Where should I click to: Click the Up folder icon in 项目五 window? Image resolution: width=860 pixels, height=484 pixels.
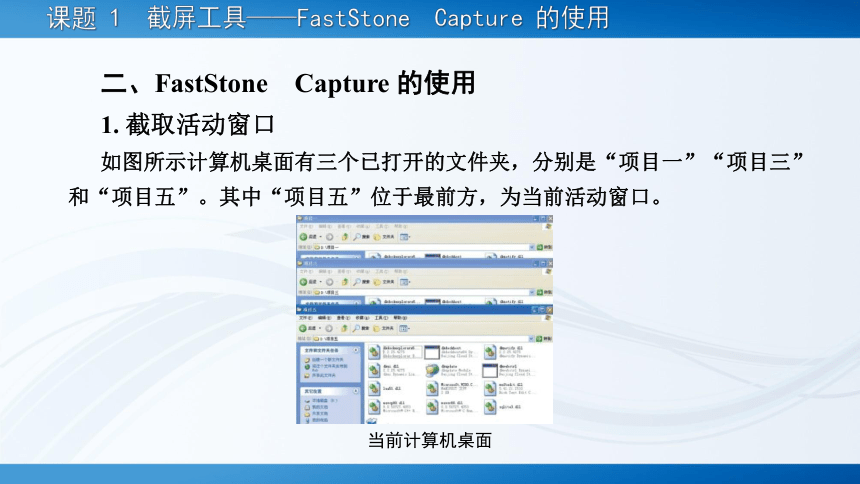(x=344, y=328)
